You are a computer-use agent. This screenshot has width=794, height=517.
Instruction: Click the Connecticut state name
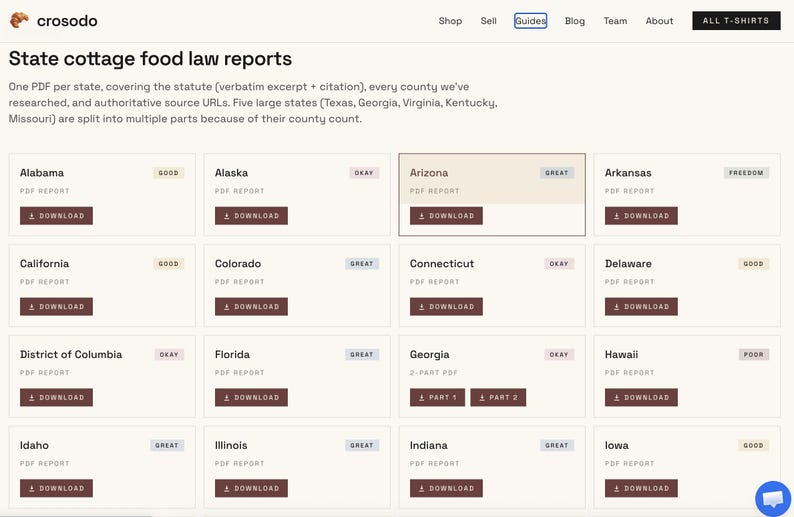point(442,263)
